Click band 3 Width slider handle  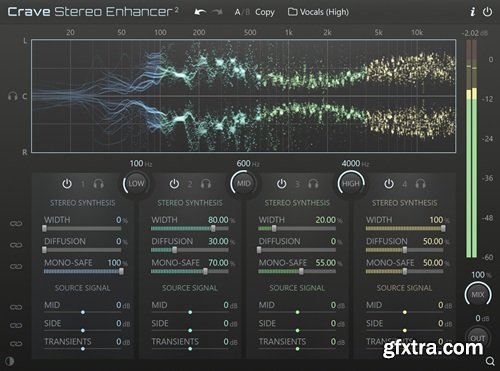[x=274, y=228]
